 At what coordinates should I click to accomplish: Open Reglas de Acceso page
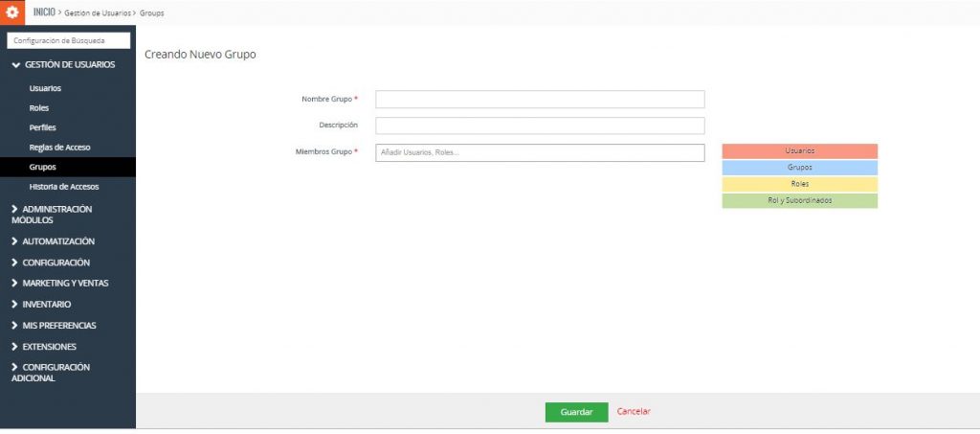59,148
